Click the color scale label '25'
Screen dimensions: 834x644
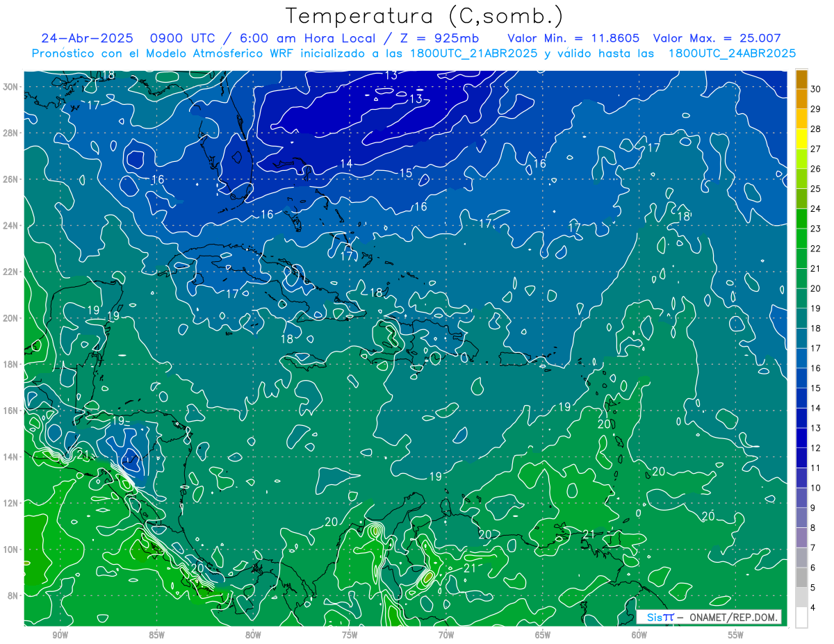coord(815,188)
